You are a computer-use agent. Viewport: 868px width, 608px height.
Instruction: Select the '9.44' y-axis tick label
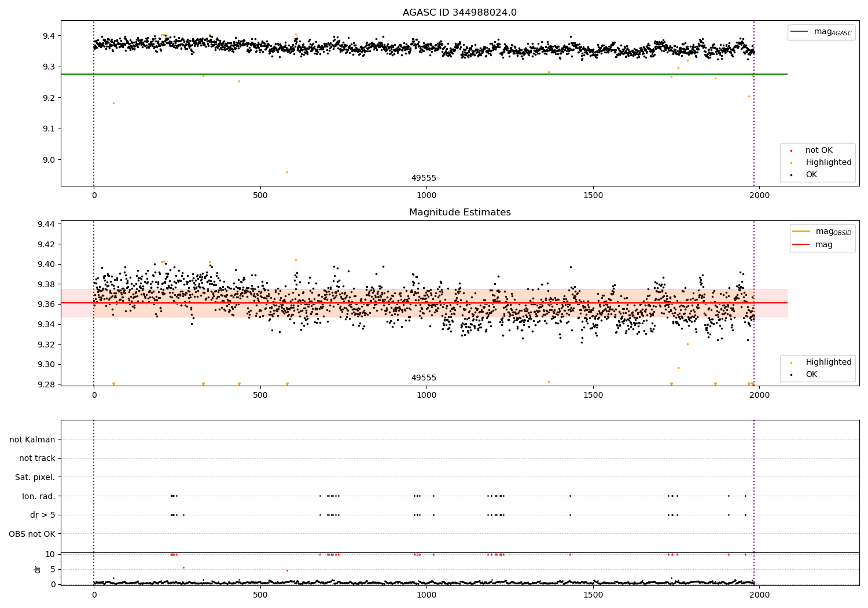(46, 224)
